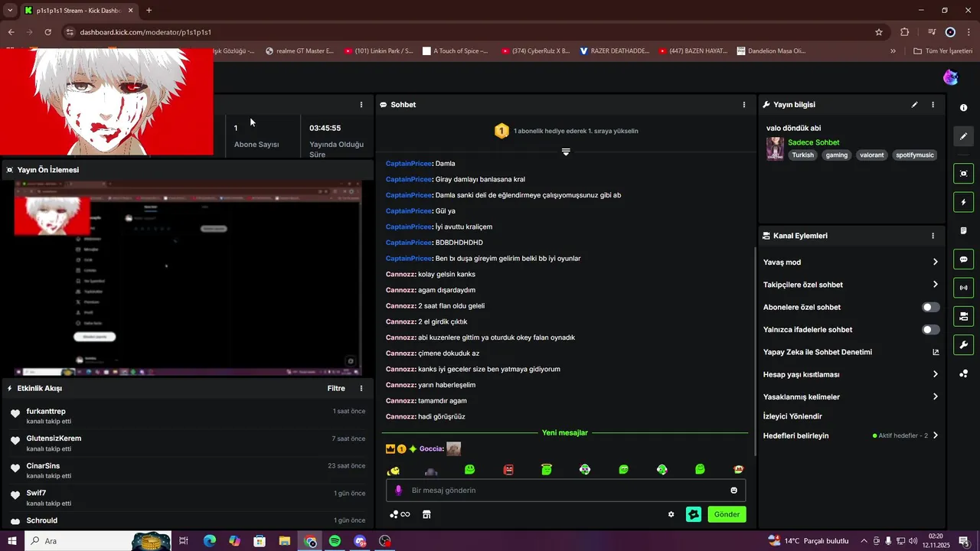
Task: Click İzleyici Yönlendir option
Action: pos(792,416)
